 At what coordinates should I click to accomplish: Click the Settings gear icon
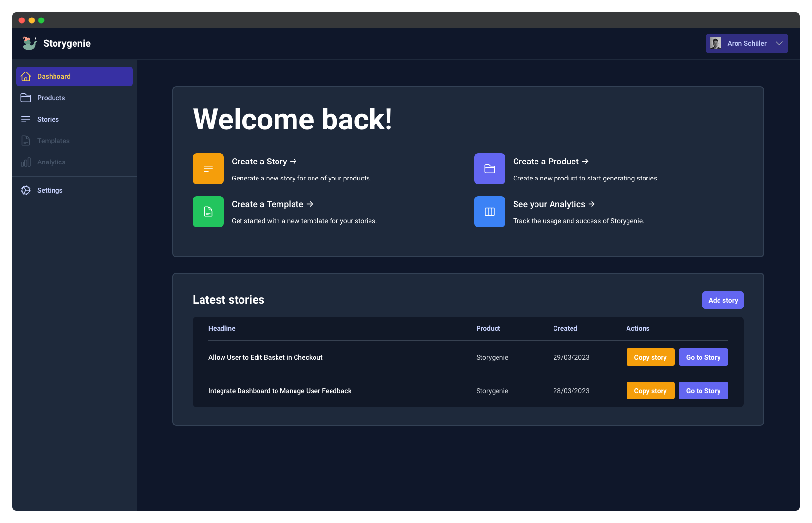click(26, 190)
